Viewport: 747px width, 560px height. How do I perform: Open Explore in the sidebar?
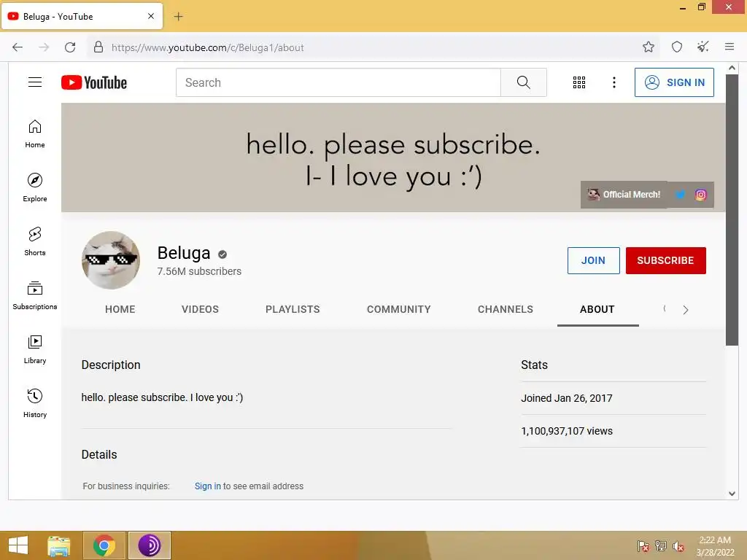tap(35, 187)
